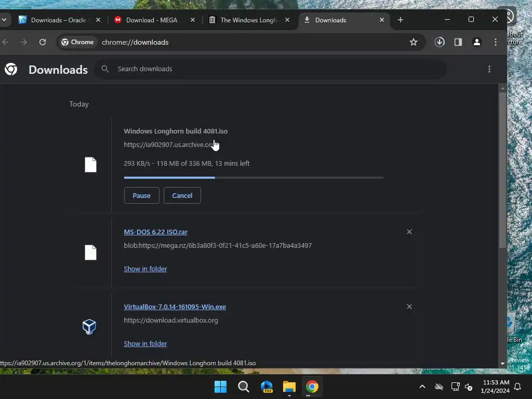Open Windows taskbar search
The image size is (532, 399).
point(243,387)
